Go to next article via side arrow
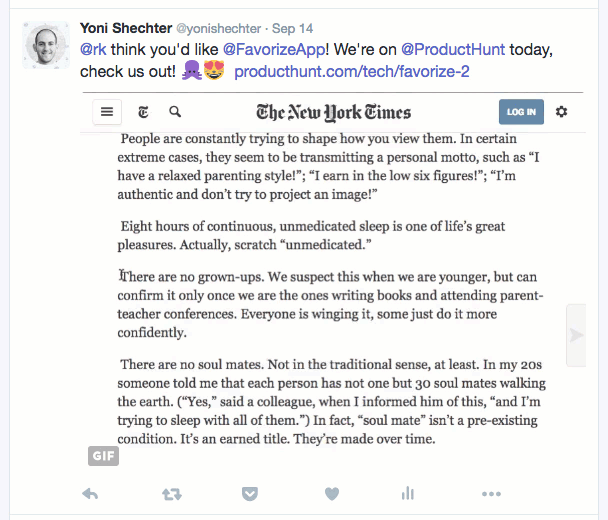The width and height of the screenshot is (608, 520). [x=576, y=335]
